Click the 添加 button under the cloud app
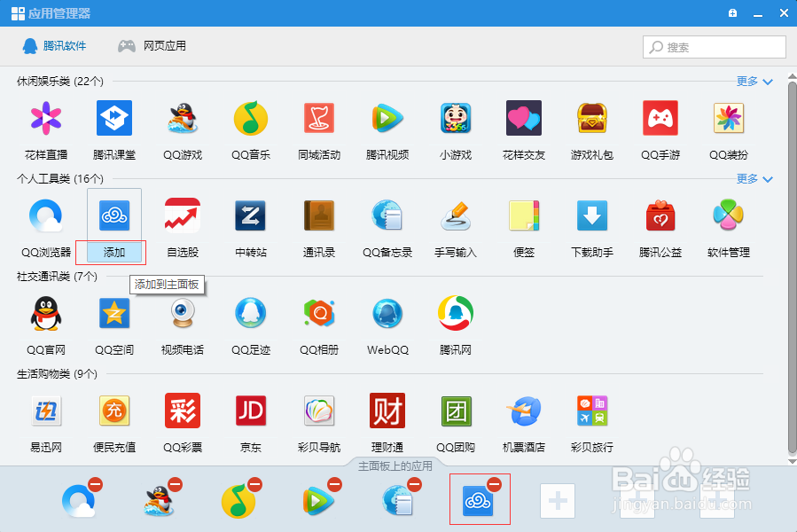Screen dimensions: 797x532 (x=114, y=253)
